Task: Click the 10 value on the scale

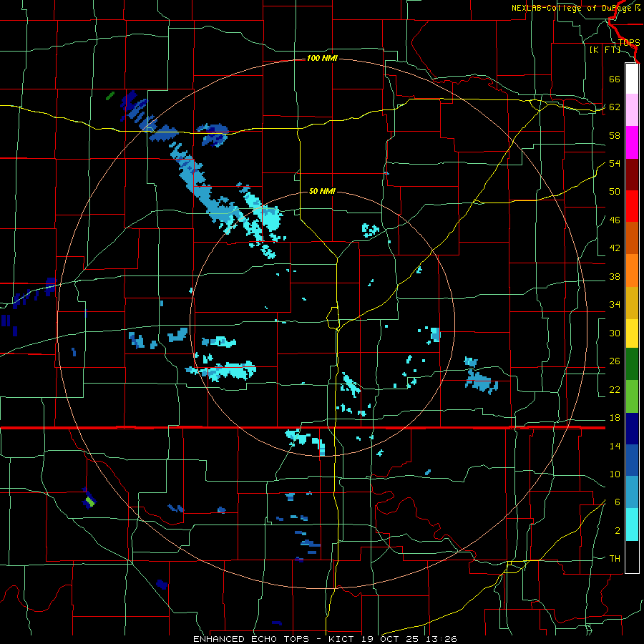Action: coord(615,474)
